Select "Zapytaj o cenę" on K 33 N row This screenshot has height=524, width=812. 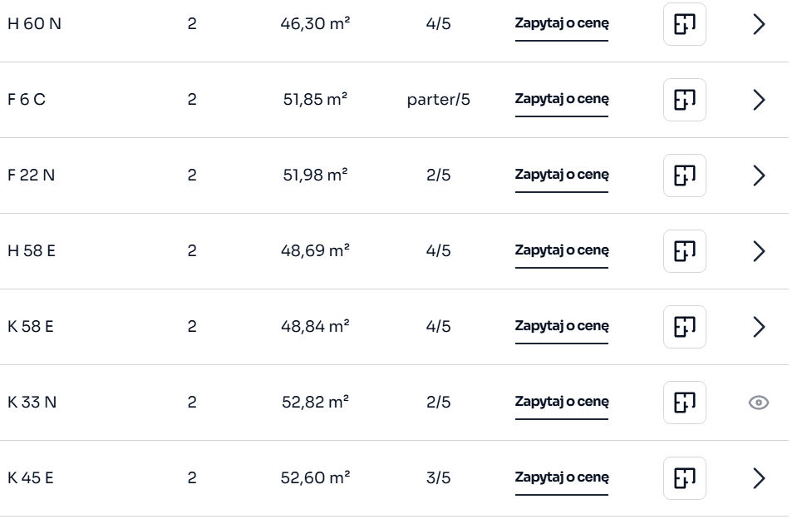coord(562,402)
